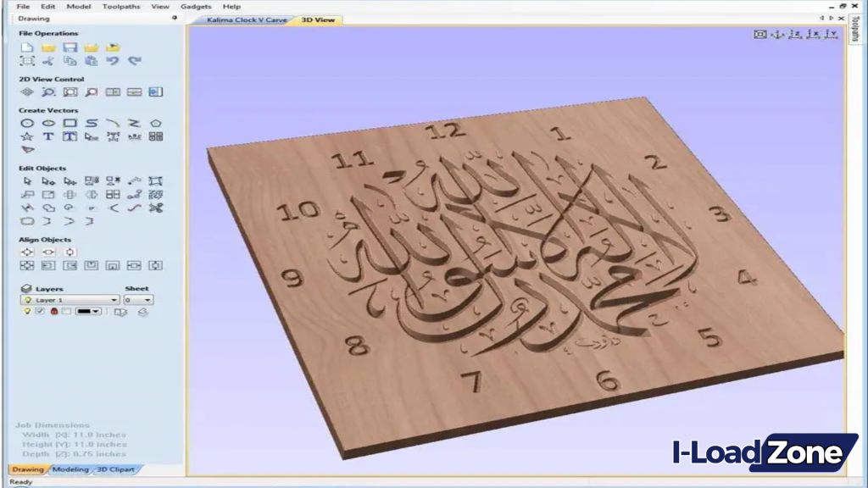Open the 3D Clipart tab

point(114,469)
